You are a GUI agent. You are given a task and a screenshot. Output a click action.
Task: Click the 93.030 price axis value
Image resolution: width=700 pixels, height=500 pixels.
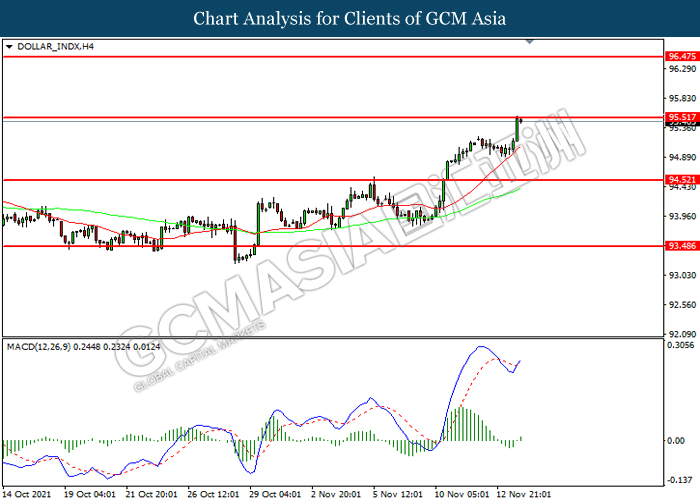point(682,275)
